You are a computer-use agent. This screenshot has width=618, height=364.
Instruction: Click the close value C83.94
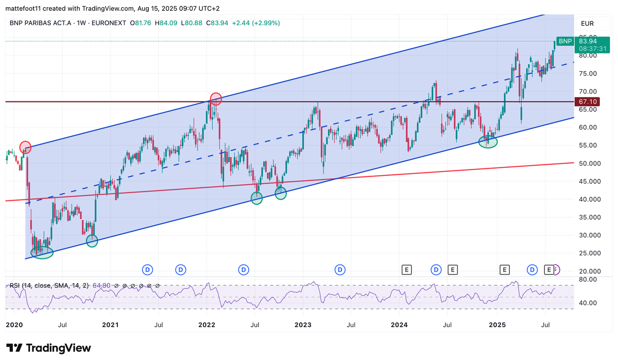tap(217, 23)
